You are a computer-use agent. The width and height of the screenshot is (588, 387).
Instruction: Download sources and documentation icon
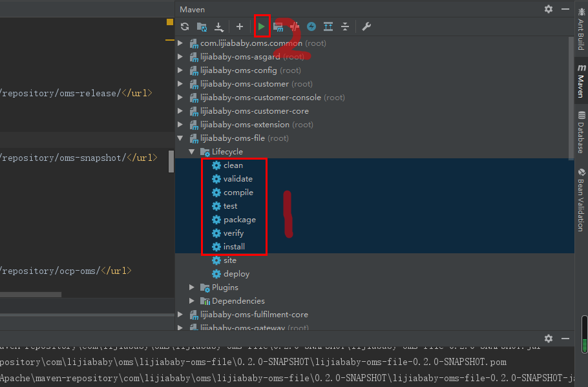point(218,26)
